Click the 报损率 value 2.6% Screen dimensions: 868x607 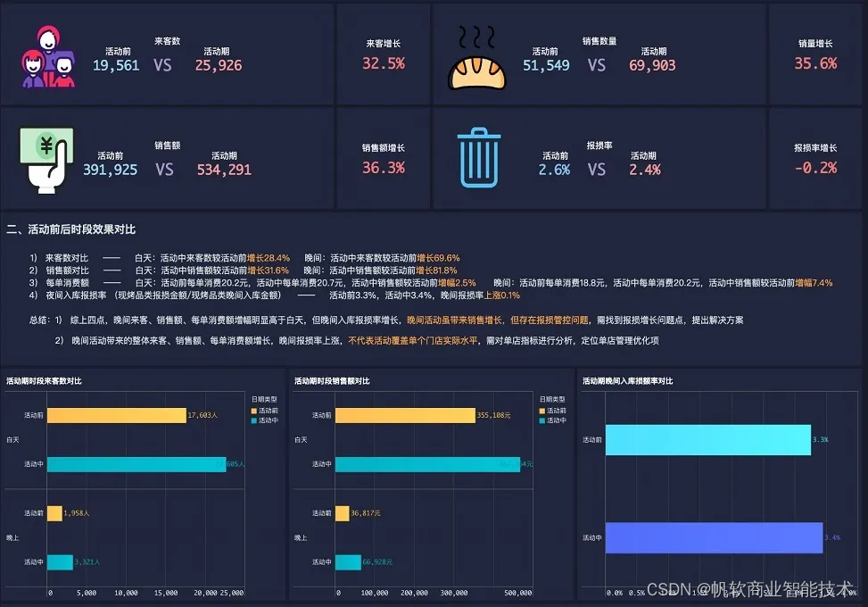(x=555, y=170)
